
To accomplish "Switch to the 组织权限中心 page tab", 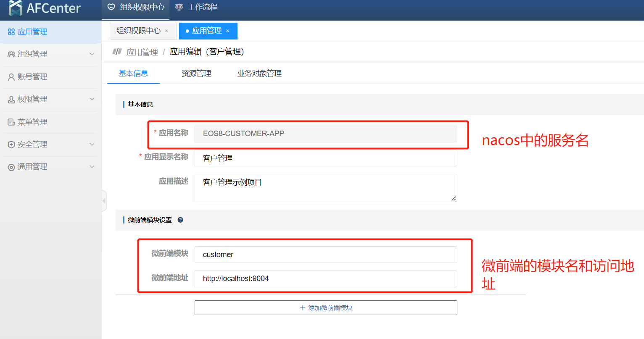I will [143, 31].
